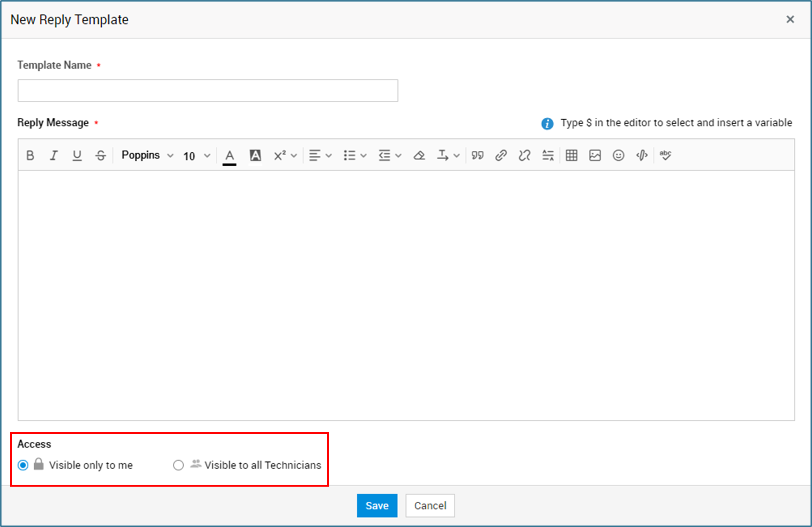Viewport: 812px width, 527px height.
Task: Click the strikethrough icon
Action: click(x=100, y=155)
